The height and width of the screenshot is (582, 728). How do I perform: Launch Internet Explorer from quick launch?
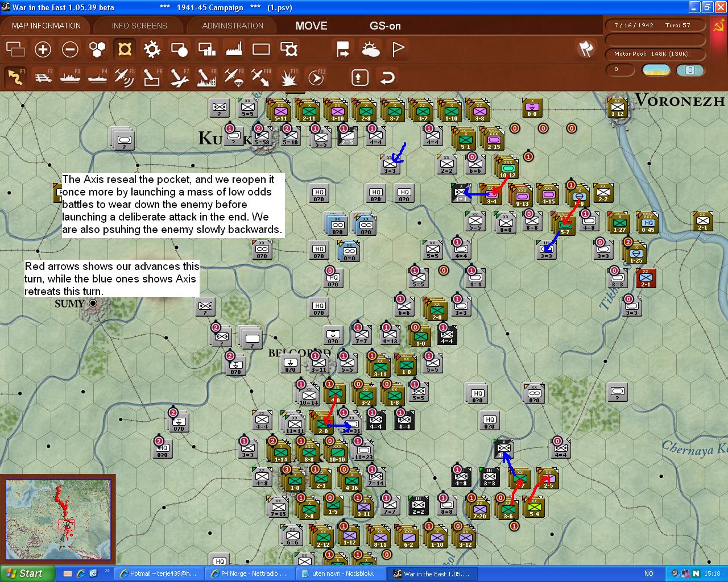[x=80, y=573]
